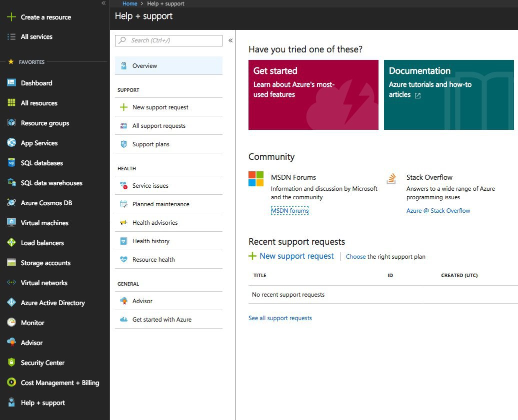Open the Azure Cosmos DB icon
The image size is (518, 420).
pyautogui.click(x=11, y=203)
